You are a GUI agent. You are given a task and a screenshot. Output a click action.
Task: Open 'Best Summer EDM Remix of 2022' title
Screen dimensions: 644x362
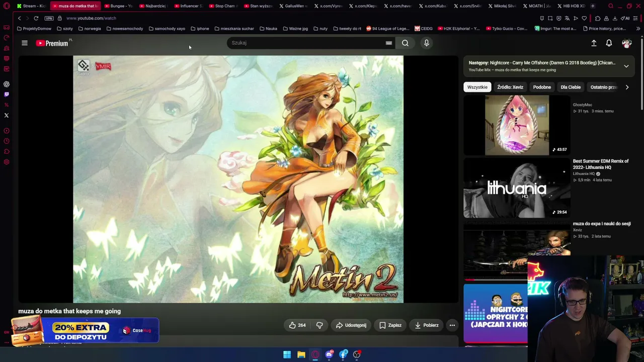tap(601, 164)
